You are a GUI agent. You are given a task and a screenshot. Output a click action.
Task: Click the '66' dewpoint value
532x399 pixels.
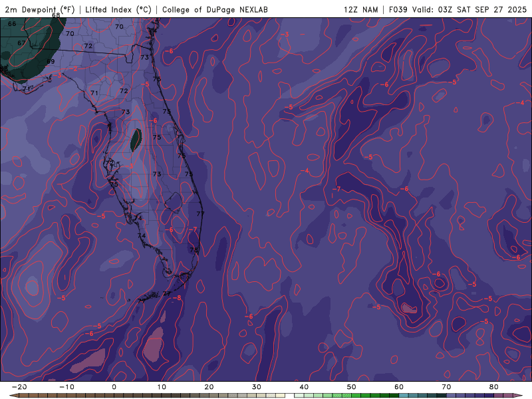coord(12,24)
